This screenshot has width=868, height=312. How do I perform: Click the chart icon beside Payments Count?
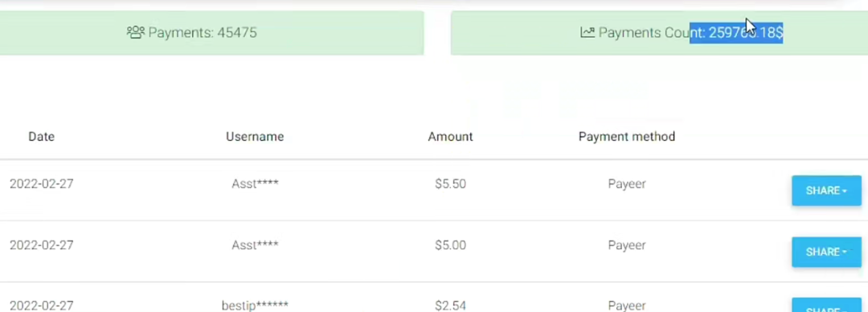pyautogui.click(x=588, y=32)
